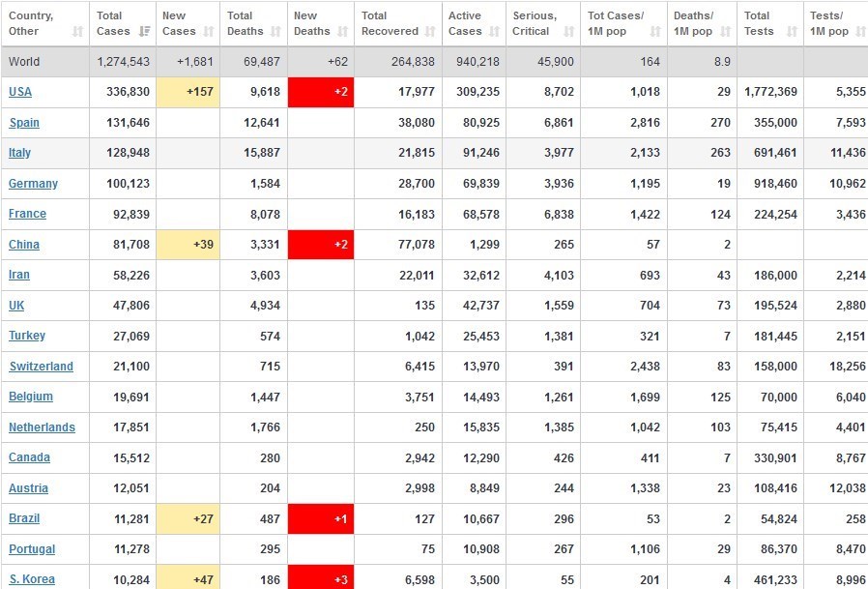The height and width of the screenshot is (589, 868).
Task: Select Canada total tests 330,901
Action: [x=775, y=457]
